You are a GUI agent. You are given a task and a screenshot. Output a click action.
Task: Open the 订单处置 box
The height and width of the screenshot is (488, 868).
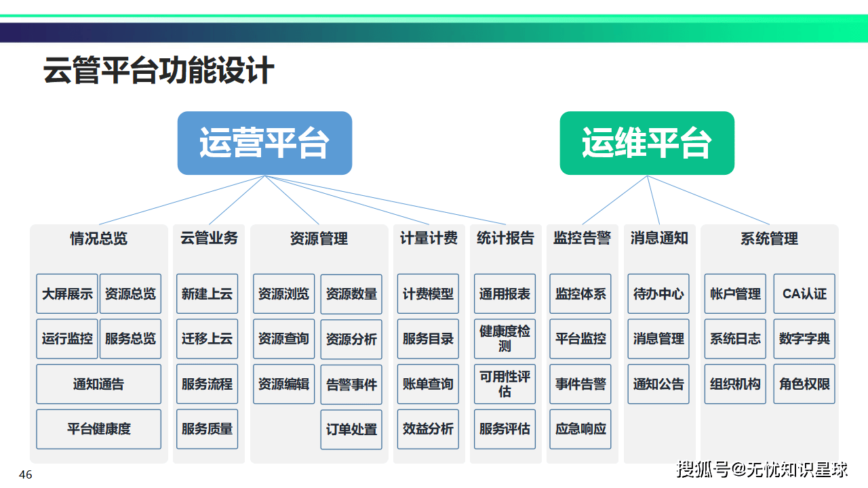351,430
